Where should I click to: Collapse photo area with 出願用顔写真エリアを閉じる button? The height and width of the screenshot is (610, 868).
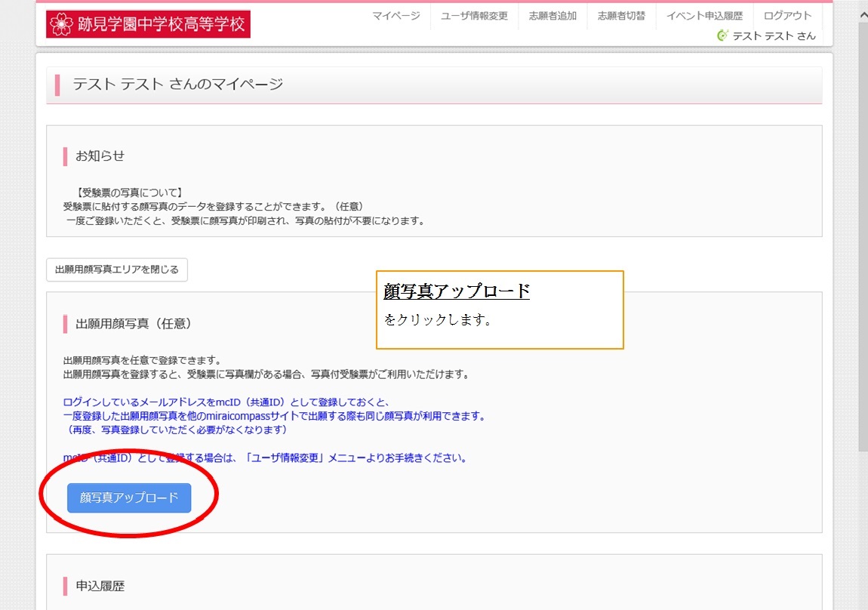coord(117,270)
